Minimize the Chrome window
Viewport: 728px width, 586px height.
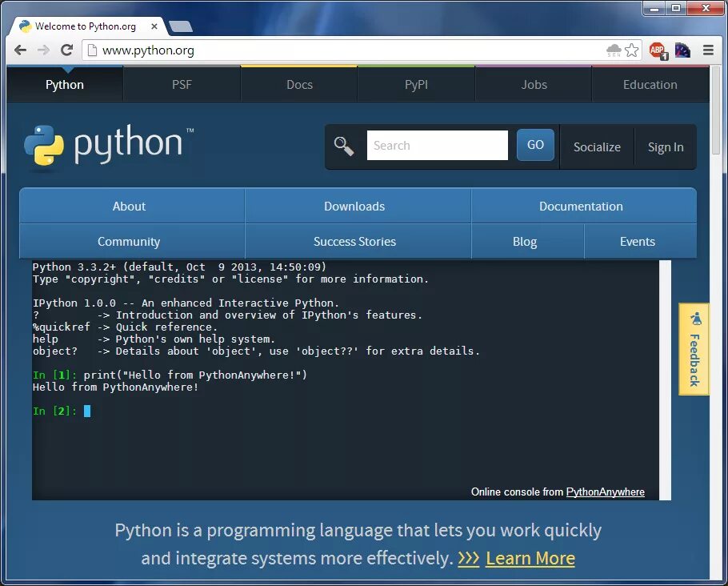point(654,8)
